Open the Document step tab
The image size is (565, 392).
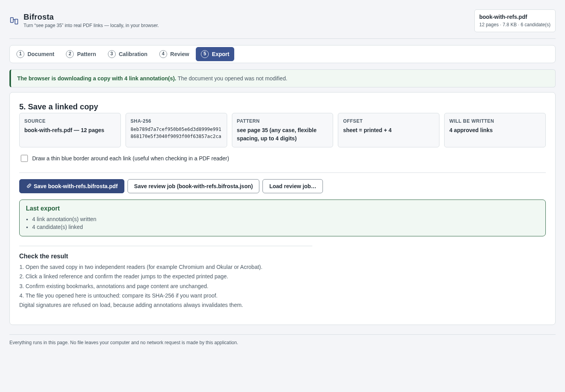pos(35,54)
